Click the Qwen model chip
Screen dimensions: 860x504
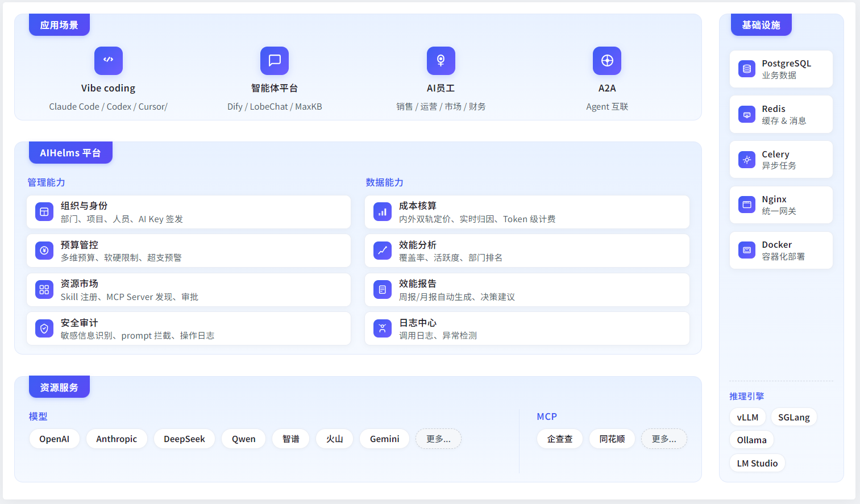243,439
